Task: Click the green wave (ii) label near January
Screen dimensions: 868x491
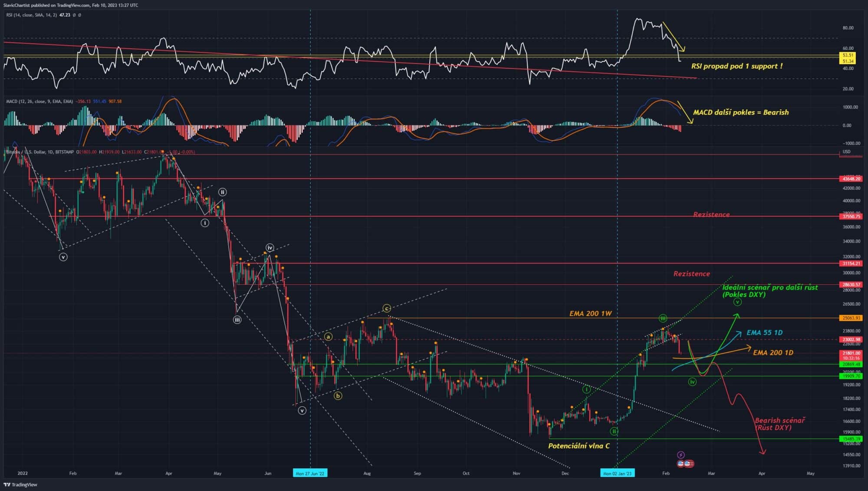Action: (614, 431)
